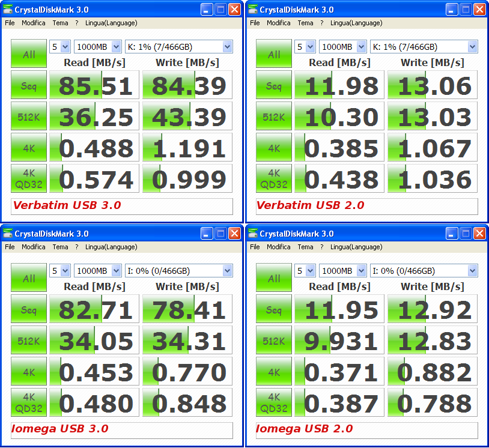489x448 pixels.
Task: Open Lingua(Language) menu in Iomega USB 3.0 window
Action: pos(111,247)
